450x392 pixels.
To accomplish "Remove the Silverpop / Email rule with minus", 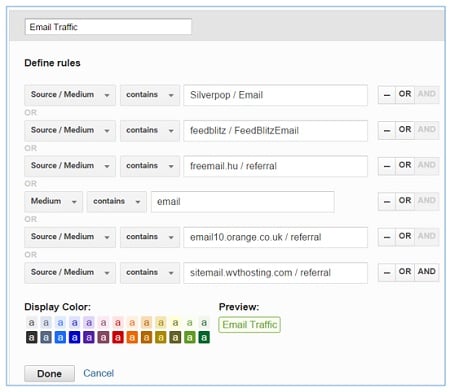I will coord(387,95).
